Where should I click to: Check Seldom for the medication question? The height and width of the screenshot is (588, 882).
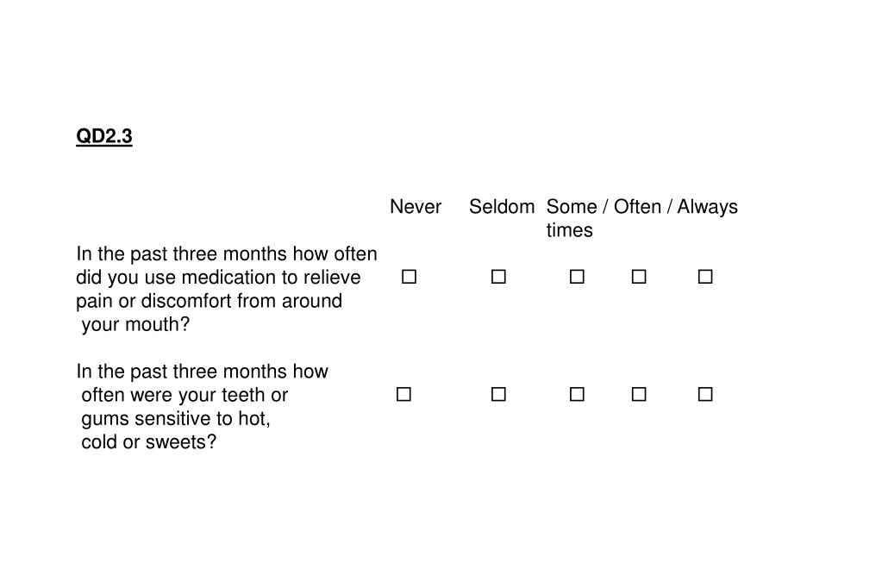[498, 277]
